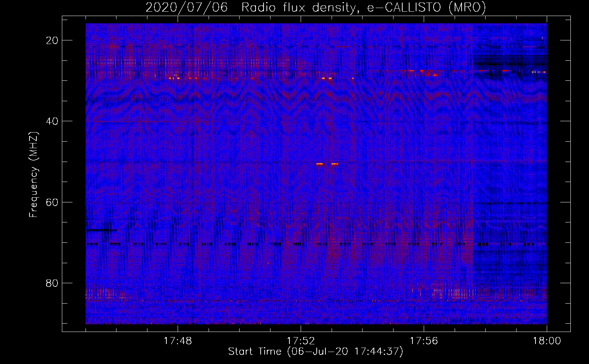The height and width of the screenshot is (364, 589).
Task: Click the 'Frequency (MHZ)' axis label
Action: [33, 174]
